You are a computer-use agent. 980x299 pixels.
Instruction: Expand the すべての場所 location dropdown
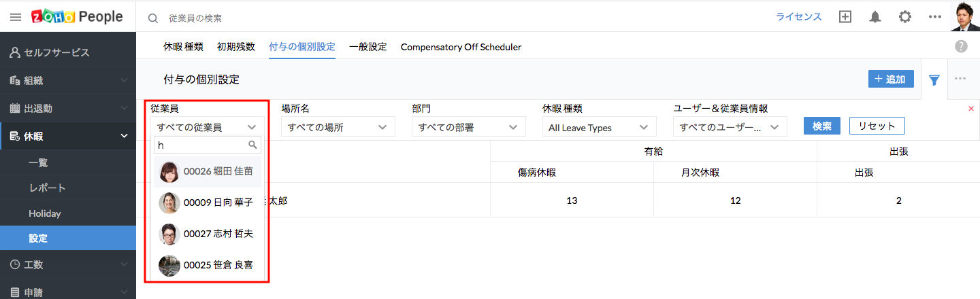[x=338, y=127]
